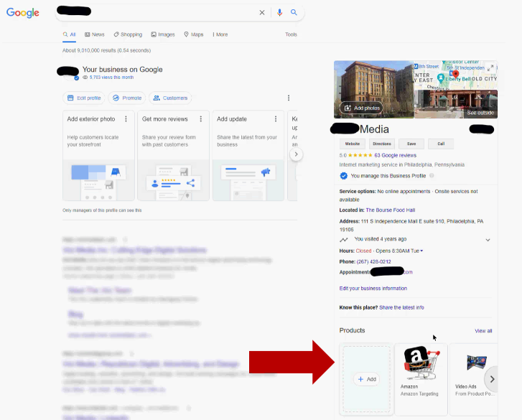
Task: Click the Promote button
Action: pos(127,98)
